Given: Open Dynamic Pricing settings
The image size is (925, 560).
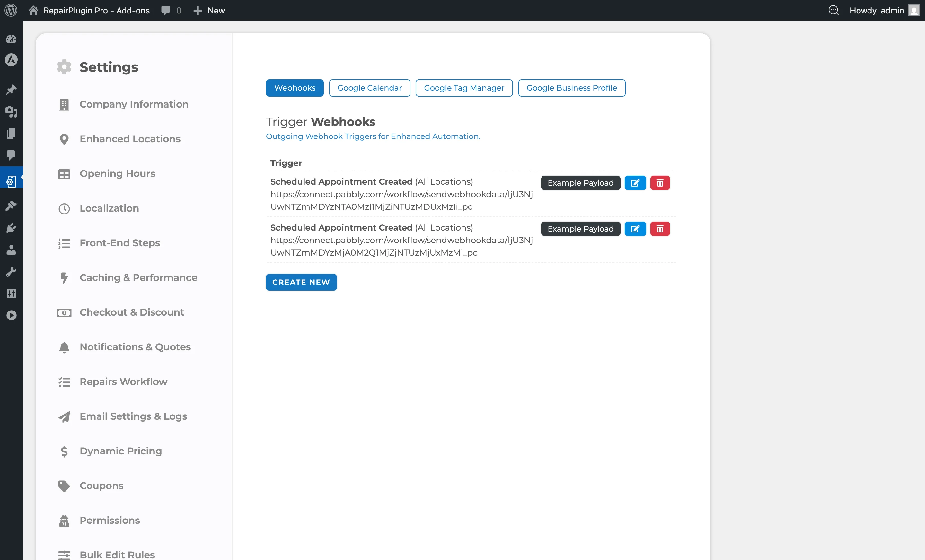Looking at the screenshot, I should point(120,451).
